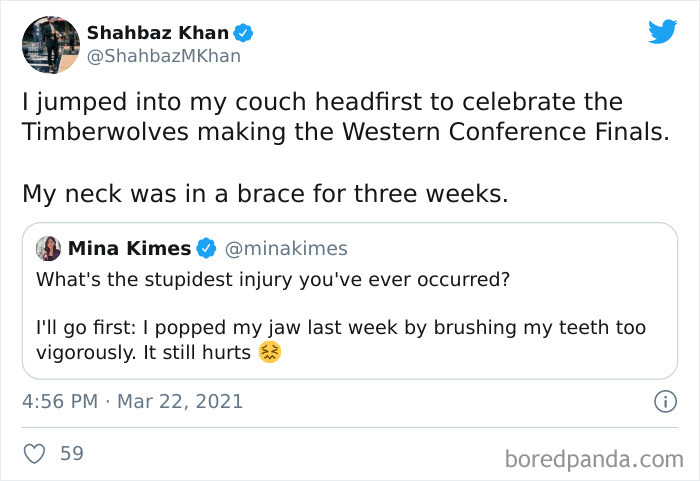Click the Twitter bird logo
This screenshot has width=700, height=481.
click(x=662, y=31)
